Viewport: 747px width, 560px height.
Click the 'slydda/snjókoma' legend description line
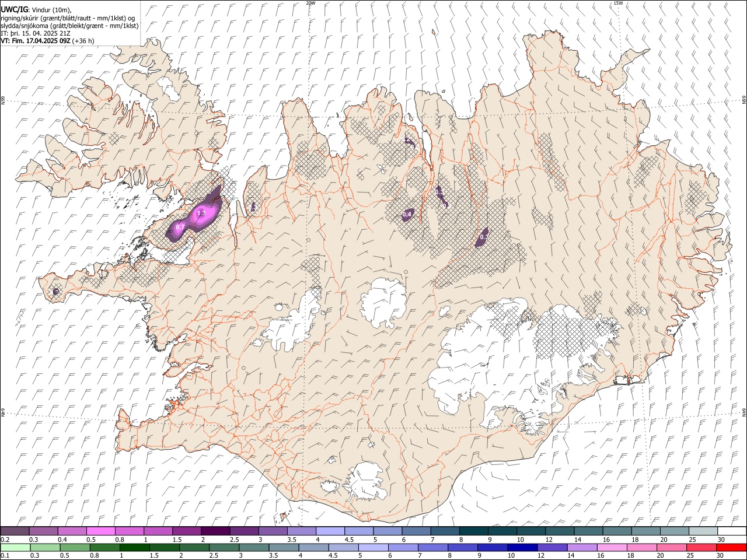tap(69, 26)
